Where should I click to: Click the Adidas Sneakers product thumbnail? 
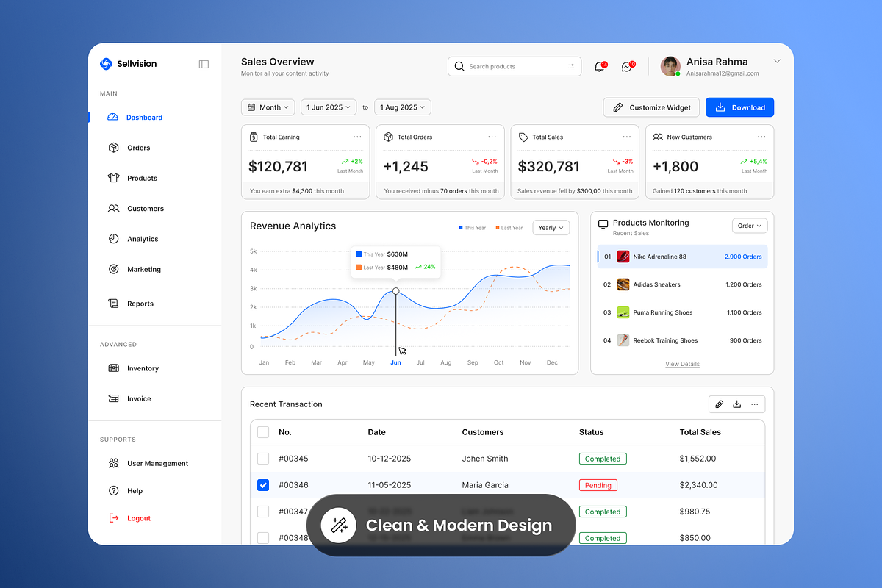[x=623, y=284]
